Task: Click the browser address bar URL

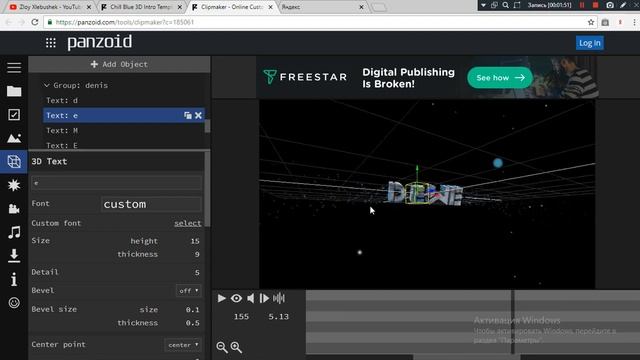Action: [124, 22]
